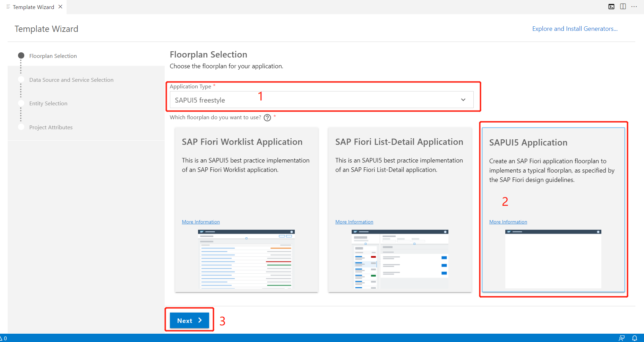Click the Worklist Application preview thumbnail

(246, 259)
